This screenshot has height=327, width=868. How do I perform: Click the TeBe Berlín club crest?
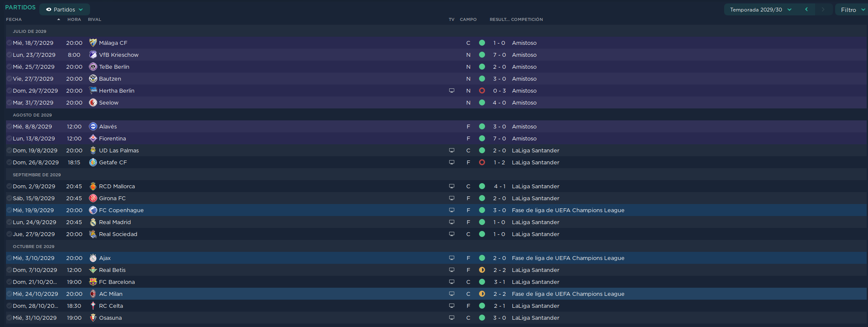[93, 67]
